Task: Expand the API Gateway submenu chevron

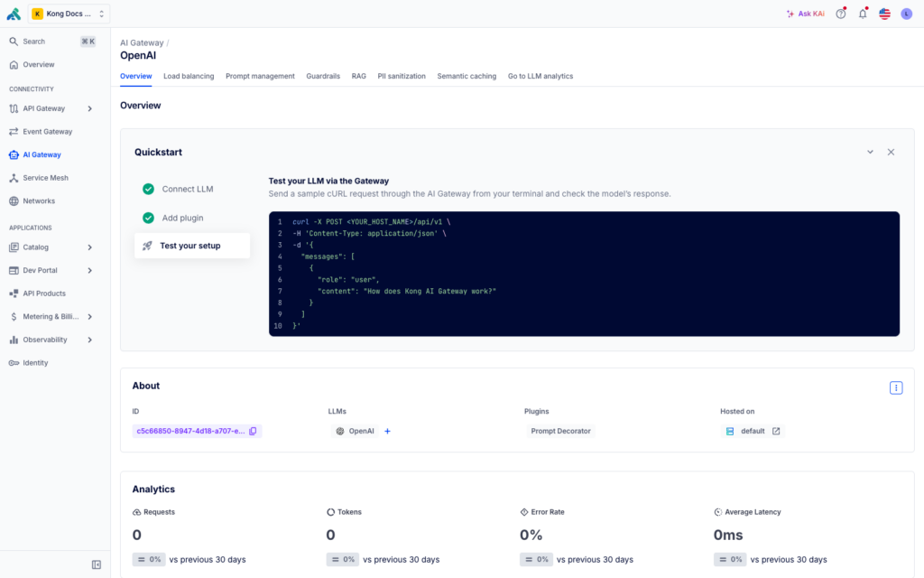Action: (89, 108)
